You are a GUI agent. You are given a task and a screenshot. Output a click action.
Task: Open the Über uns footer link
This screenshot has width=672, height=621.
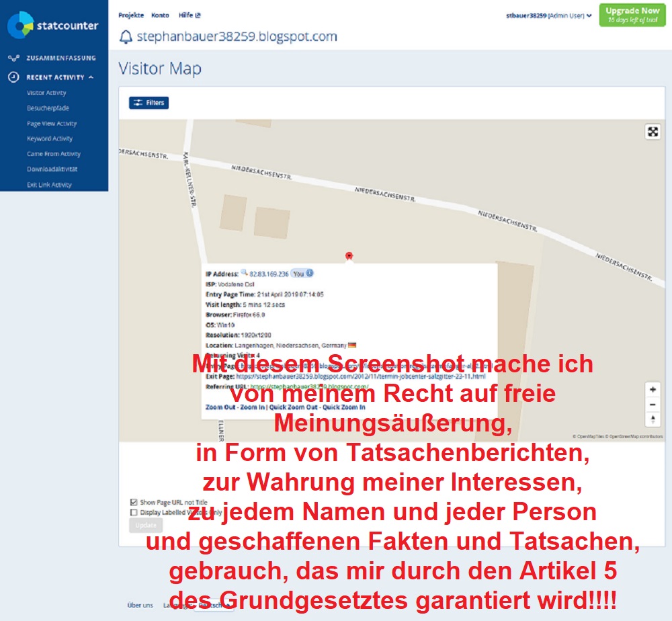click(140, 605)
